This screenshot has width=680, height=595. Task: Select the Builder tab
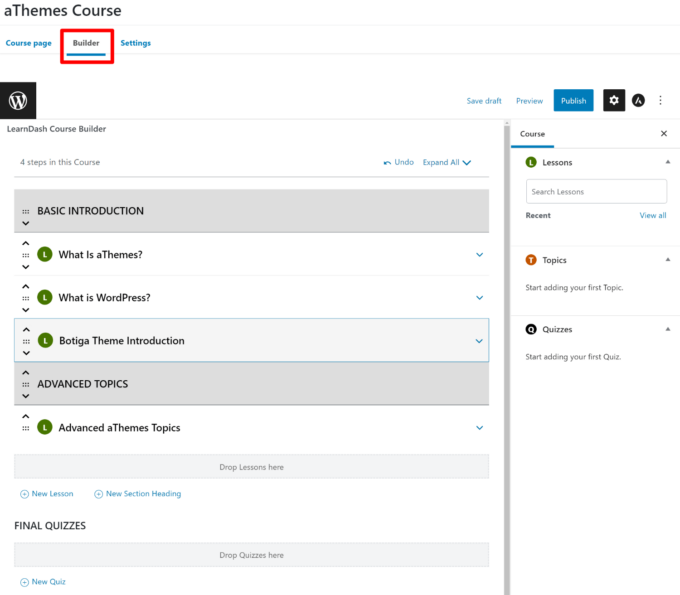point(86,43)
